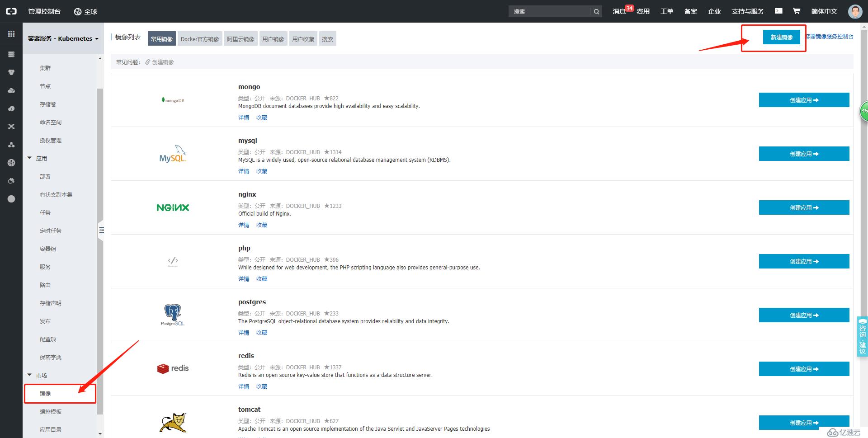Open 备案 menu in top bar
Image resolution: width=868 pixels, height=438 pixels.
691,11
